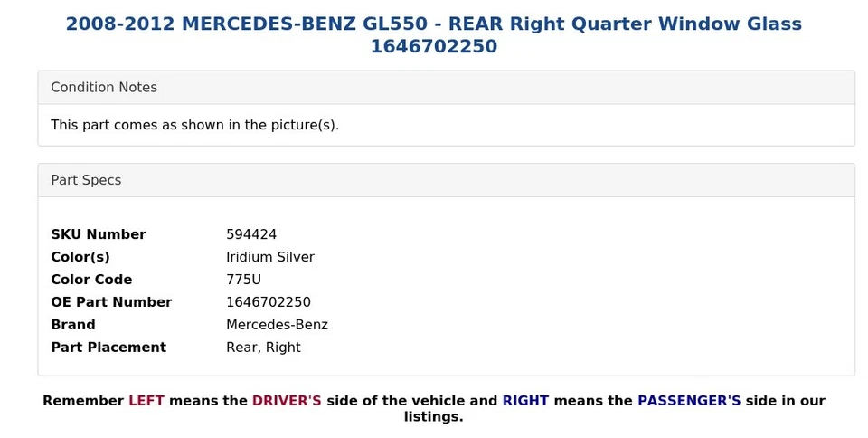Image resolution: width=868 pixels, height=438 pixels.
Task: Click the Color(s) label
Action: [x=80, y=257]
